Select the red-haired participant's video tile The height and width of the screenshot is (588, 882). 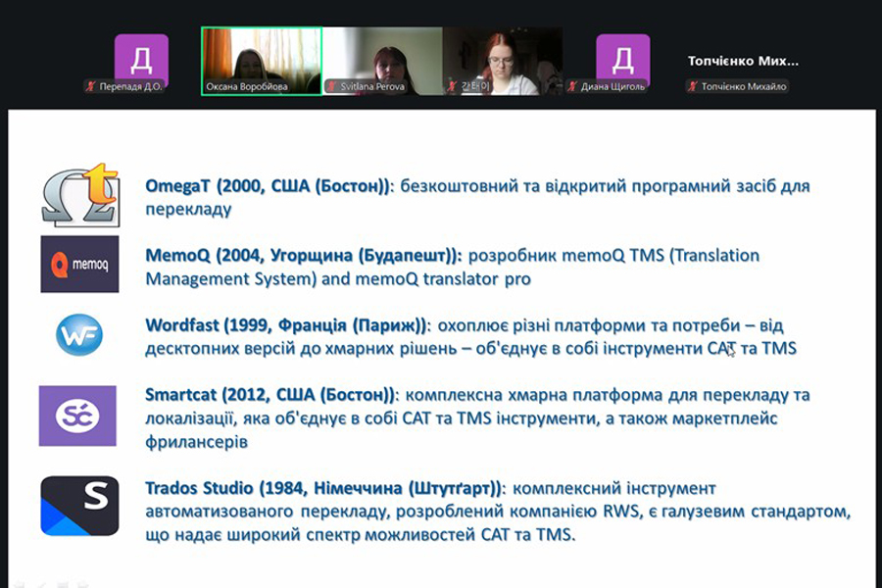click(503, 61)
